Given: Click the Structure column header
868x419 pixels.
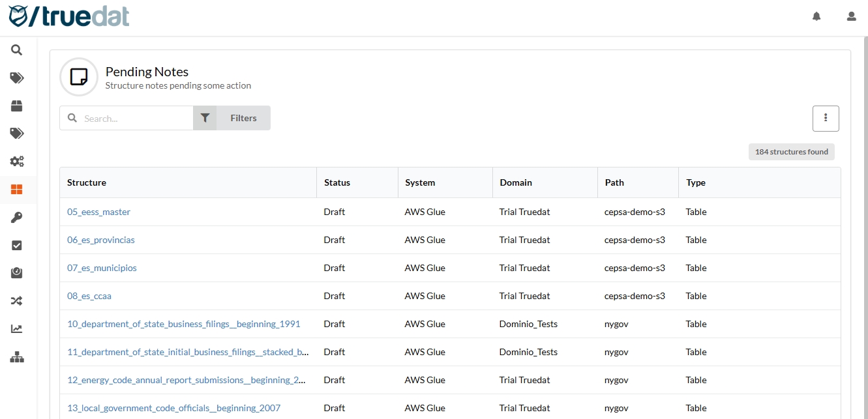Looking at the screenshot, I should pyautogui.click(x=87, y=182).
